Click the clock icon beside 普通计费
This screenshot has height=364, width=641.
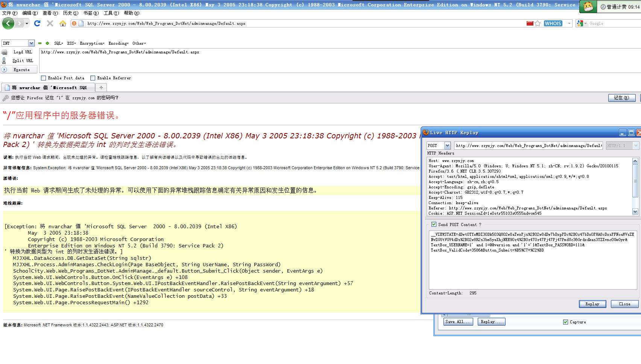[x=603, y=7]
